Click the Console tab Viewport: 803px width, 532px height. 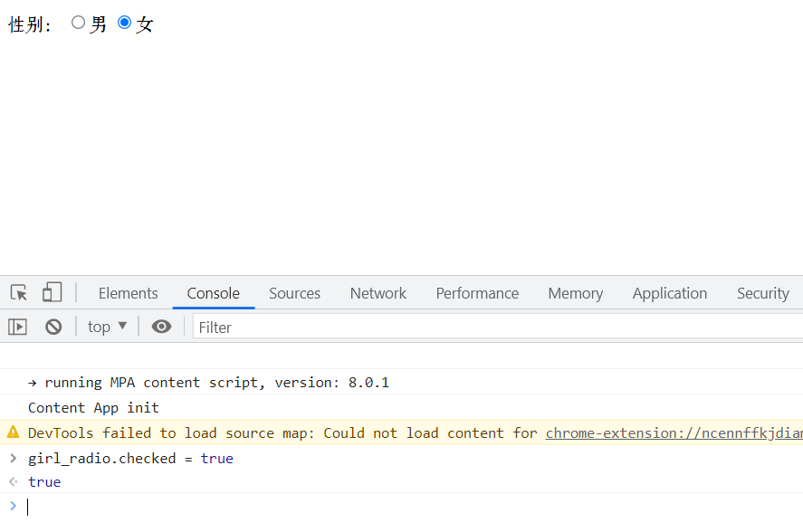(x=213, y=293)
